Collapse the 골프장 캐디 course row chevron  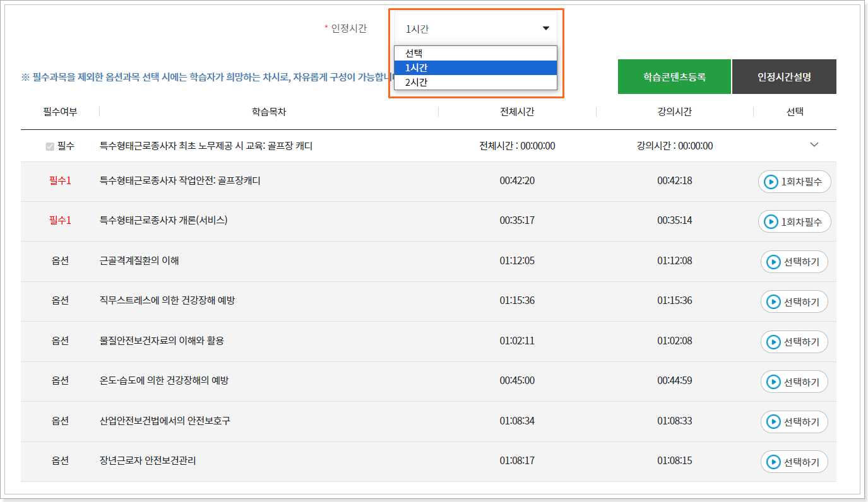tap(814, 145)
